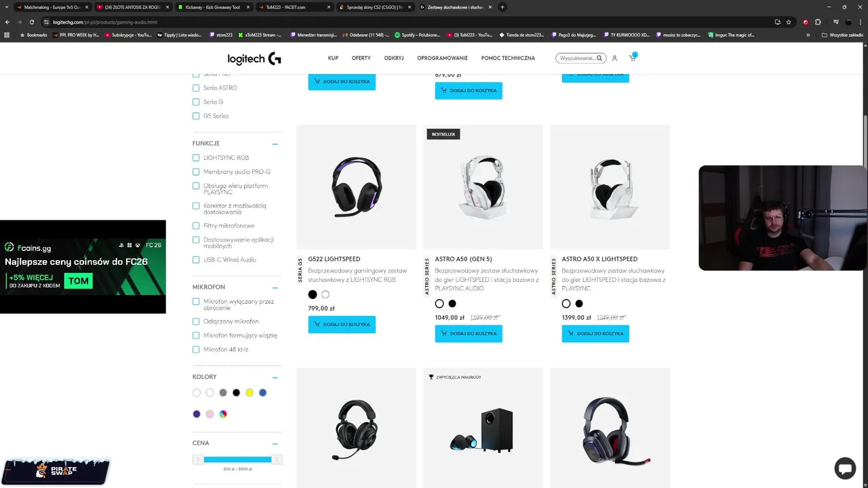Go back to previous browser page
868x488 pixels.
coord(7,22)
